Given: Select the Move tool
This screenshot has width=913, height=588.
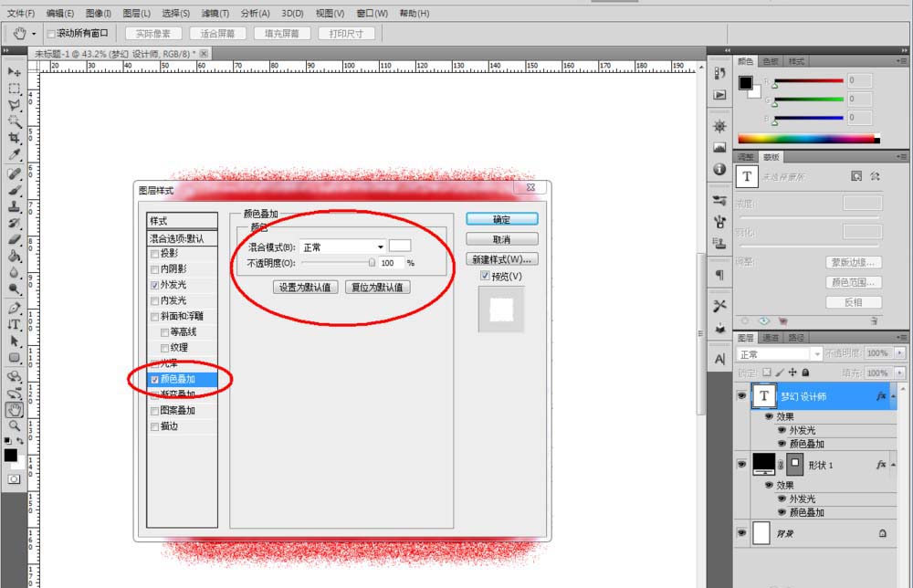Looking at the screenshot, I should (14, 71).
